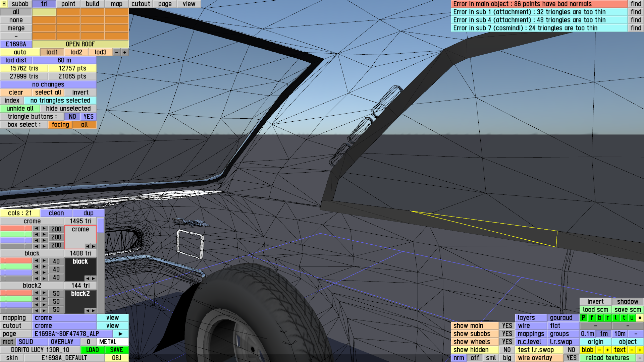Open the skin selector E1698A_DEFAULT
Screen dimensions: 644x362
pyautogui.click(x=64, y=358)
